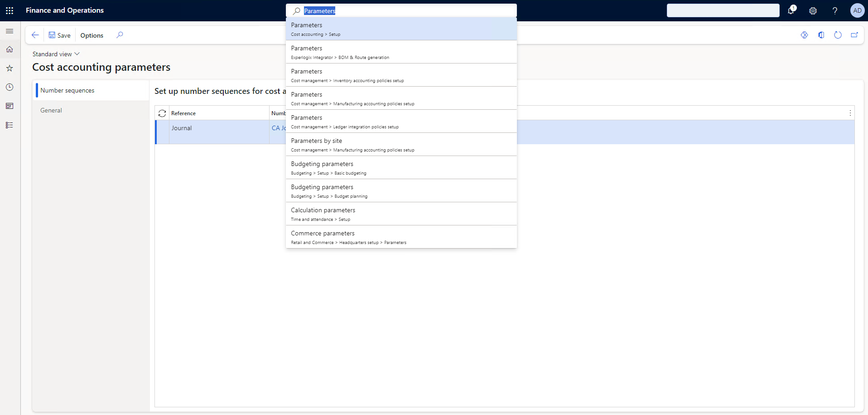Screen dimensions: 868x415
Task: Select the Calculation parameters result
Action: point(401,214)
